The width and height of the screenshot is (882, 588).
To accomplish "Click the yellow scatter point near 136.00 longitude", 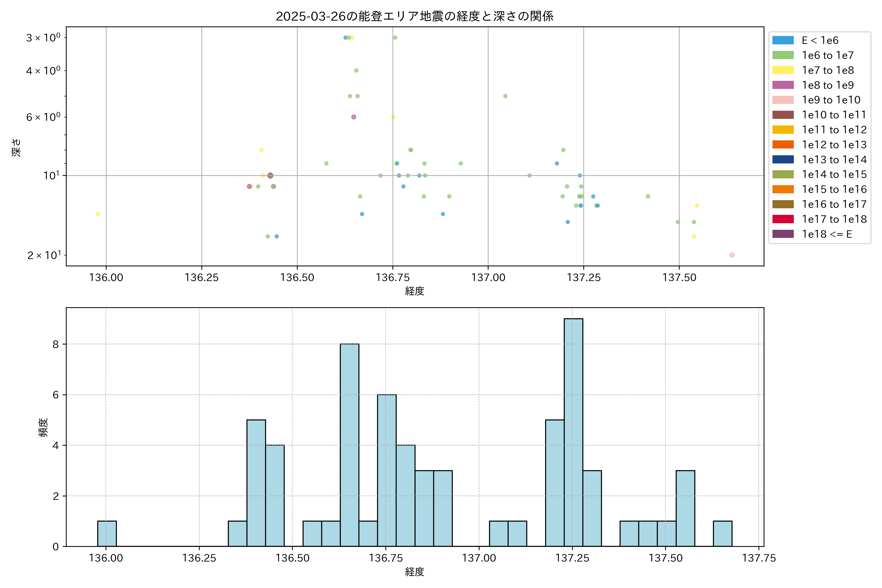I will pos(98,214).
